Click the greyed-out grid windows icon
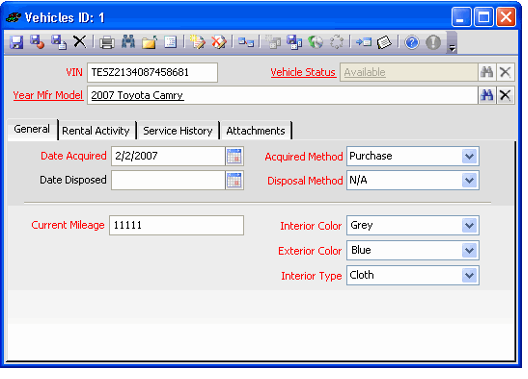 pyautogui.click(x=273, y=42)
